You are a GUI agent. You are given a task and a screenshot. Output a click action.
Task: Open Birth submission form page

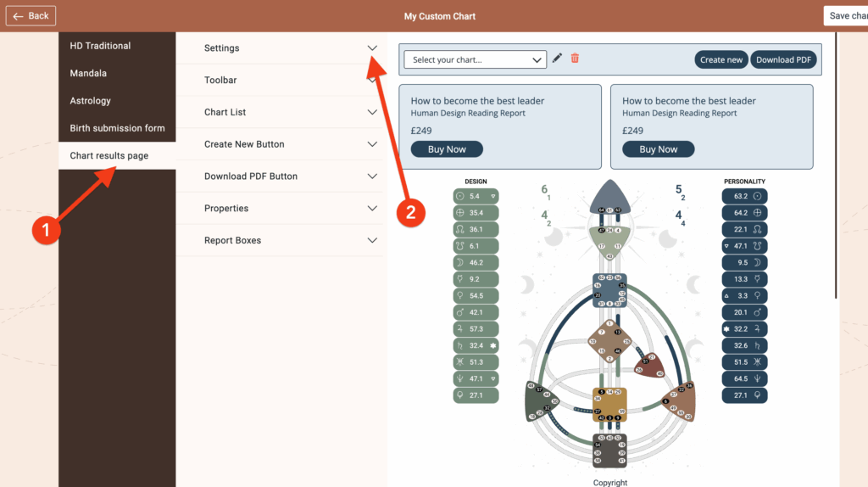tap(117, 128)
